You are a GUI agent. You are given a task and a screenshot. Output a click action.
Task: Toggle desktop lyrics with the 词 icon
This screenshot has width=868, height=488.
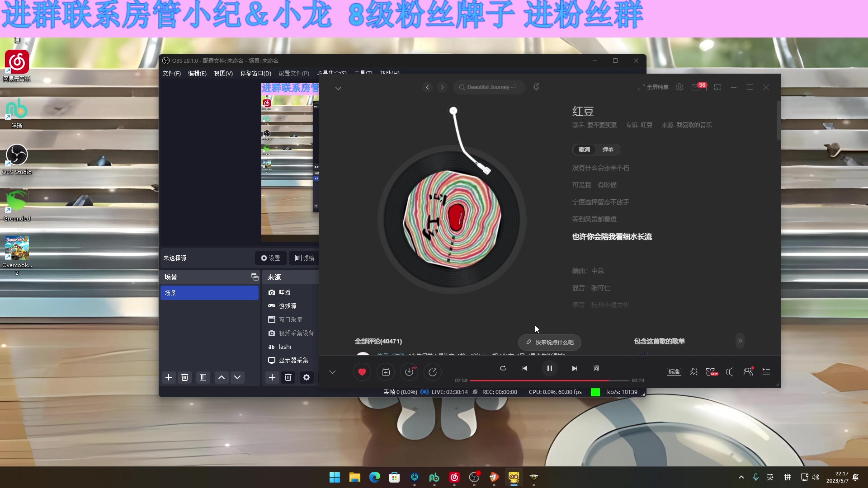click(x=596, y=368)
